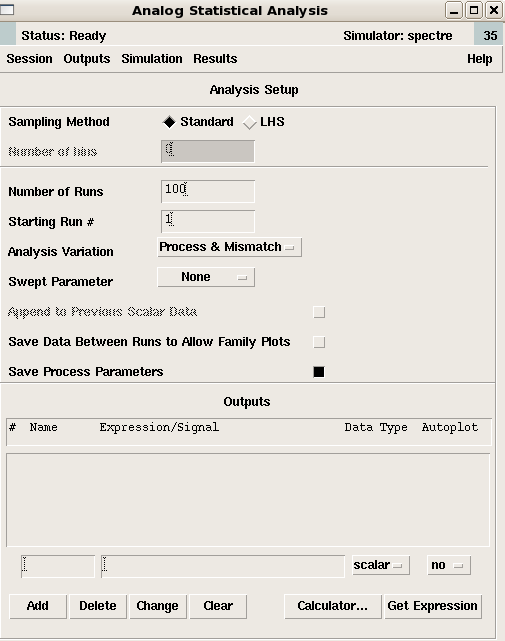Open the Results menu

click(x=215, y=59)
